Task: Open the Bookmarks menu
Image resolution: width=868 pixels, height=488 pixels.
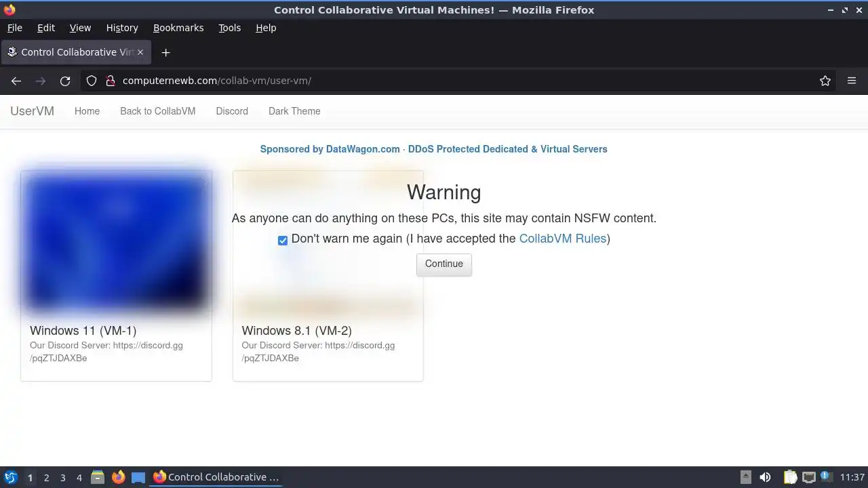Action: pos(178,28)
